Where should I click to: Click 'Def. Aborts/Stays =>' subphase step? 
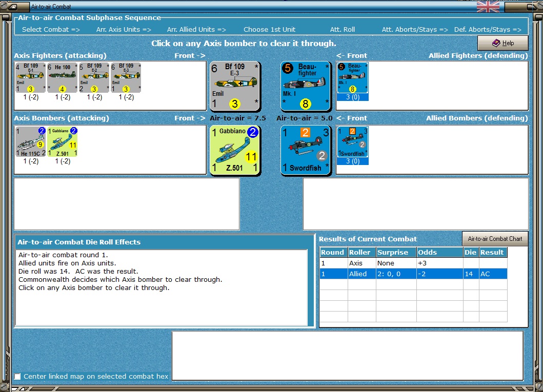click(488, 29)
